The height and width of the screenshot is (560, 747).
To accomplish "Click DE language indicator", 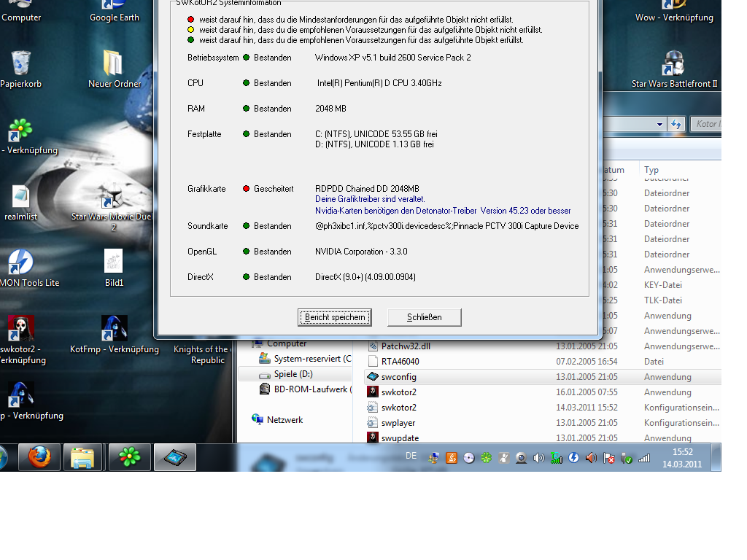I will (x=411, y=456).
